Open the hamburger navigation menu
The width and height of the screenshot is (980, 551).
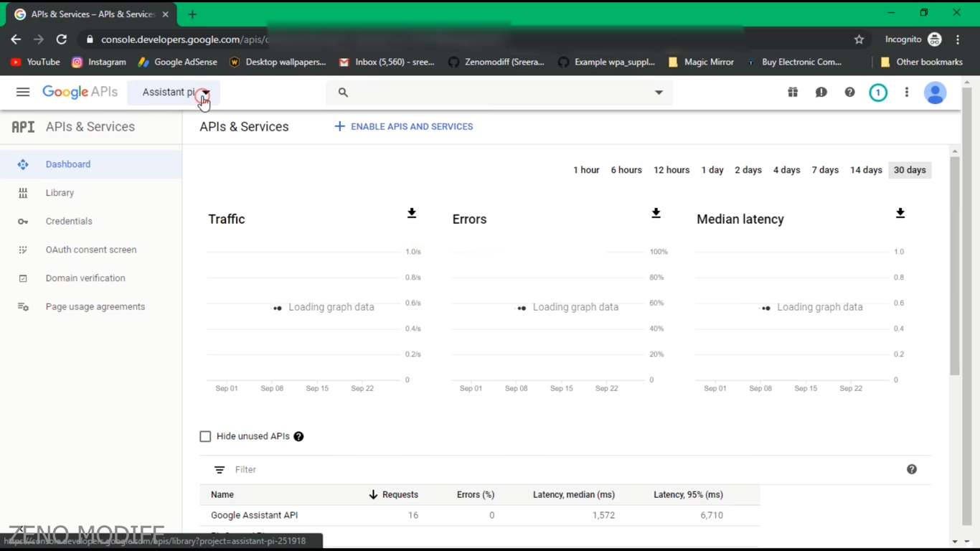coord(23,92)
